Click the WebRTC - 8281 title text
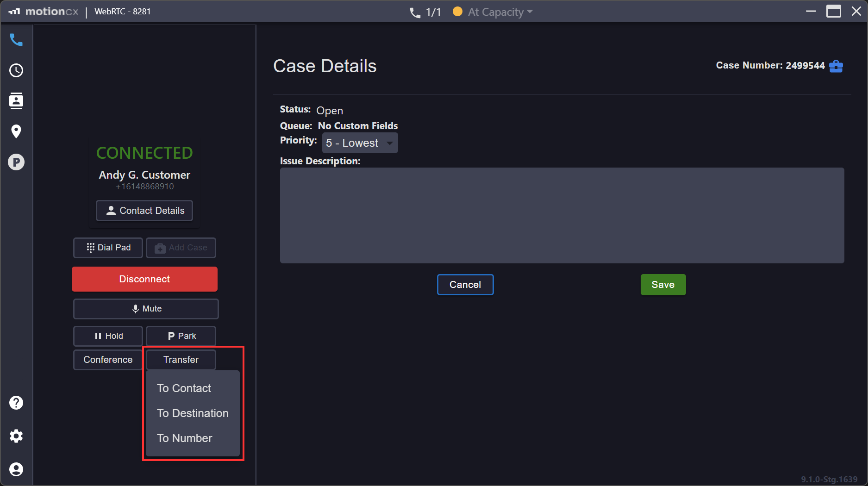 point(123,12)
